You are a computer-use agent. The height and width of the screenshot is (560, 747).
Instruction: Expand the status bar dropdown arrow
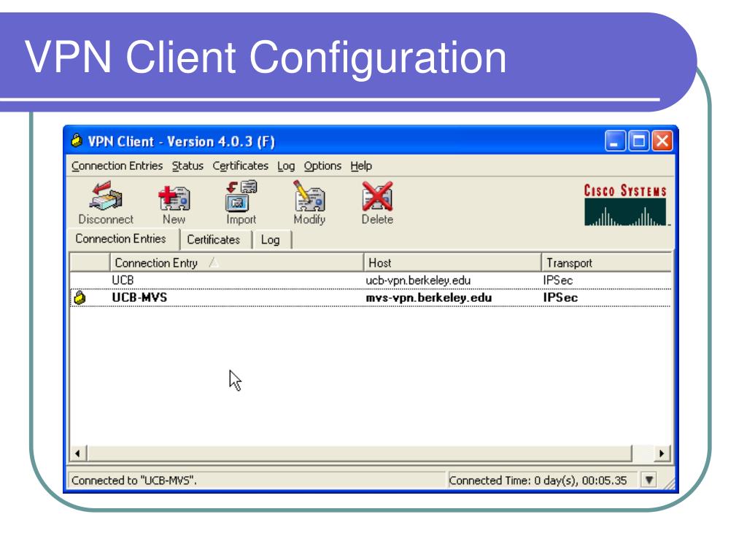coord(649,480)
